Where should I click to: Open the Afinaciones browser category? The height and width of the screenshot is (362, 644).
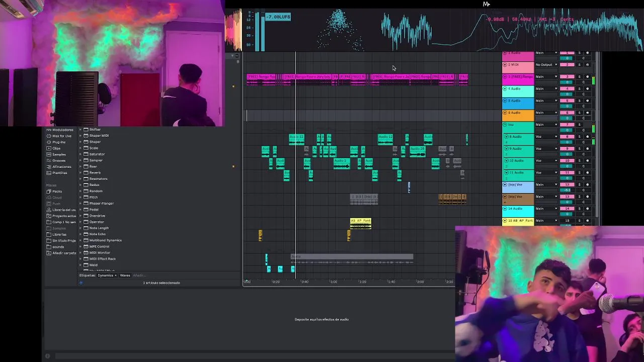click(x=59, y=166)
